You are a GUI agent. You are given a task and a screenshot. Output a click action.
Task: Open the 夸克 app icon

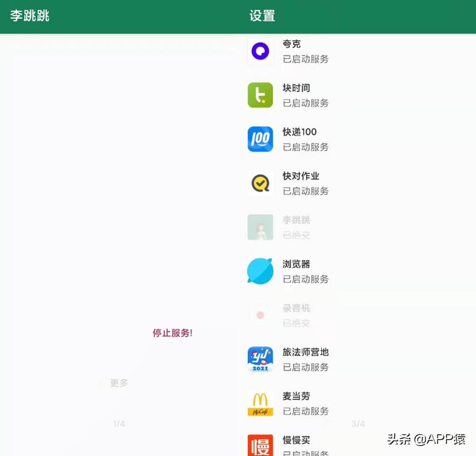click(260, 51)
